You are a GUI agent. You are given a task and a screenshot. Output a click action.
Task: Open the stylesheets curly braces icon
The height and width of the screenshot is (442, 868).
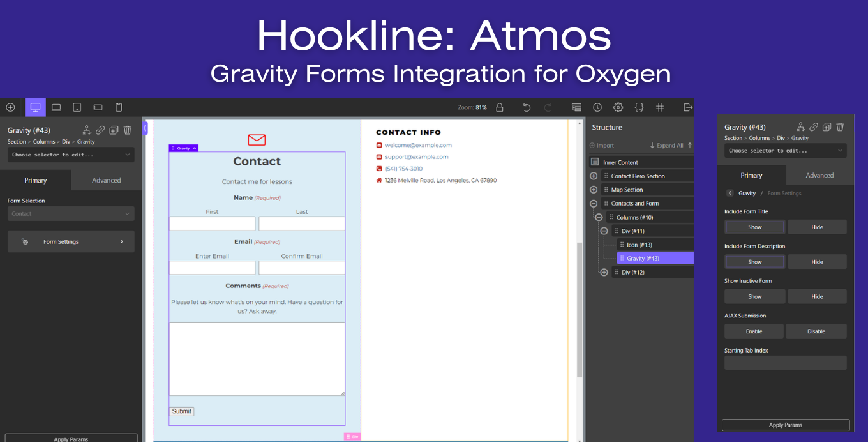[639, 107]
